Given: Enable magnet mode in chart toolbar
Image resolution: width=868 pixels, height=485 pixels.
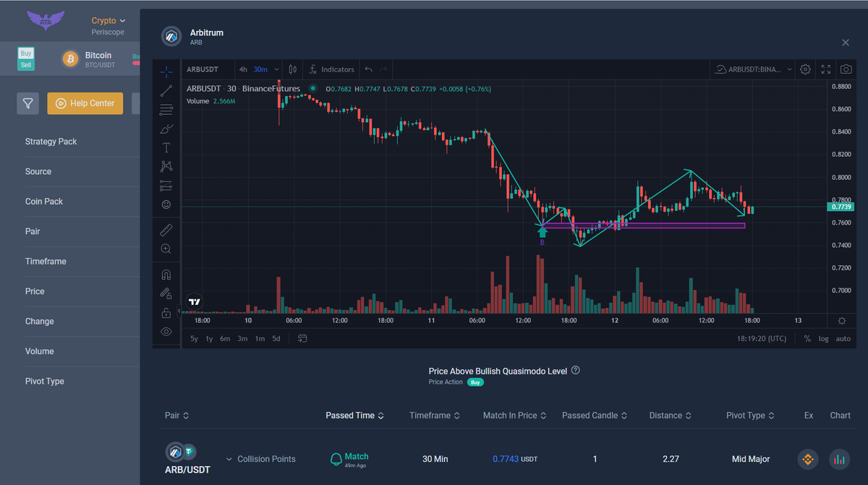Looking at the screenshot, I should click(x=166, y=275).
